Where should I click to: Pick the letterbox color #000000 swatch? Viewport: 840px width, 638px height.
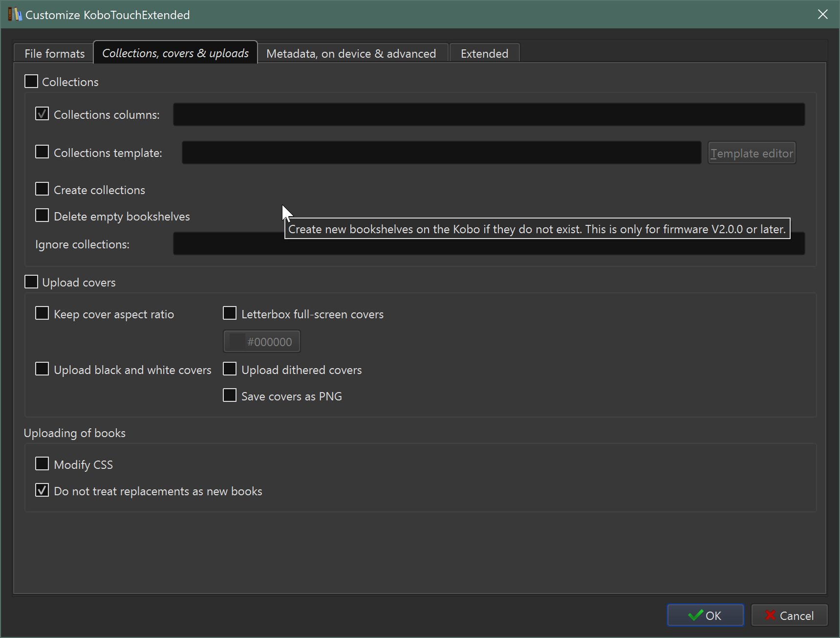click(262, 342)
